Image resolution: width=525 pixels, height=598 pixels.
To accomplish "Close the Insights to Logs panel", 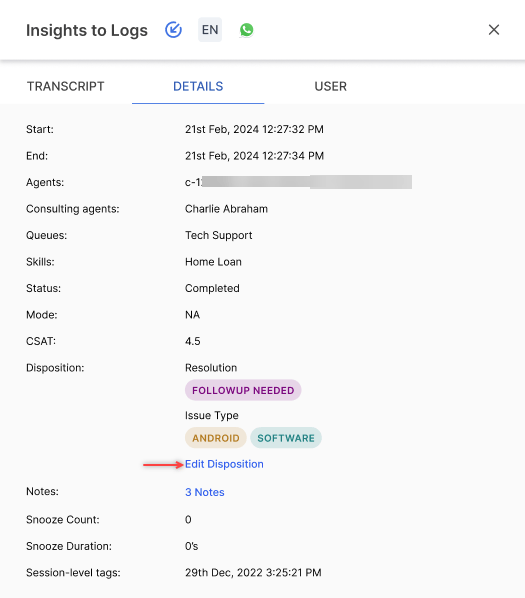I will click(x=494, y=30).
